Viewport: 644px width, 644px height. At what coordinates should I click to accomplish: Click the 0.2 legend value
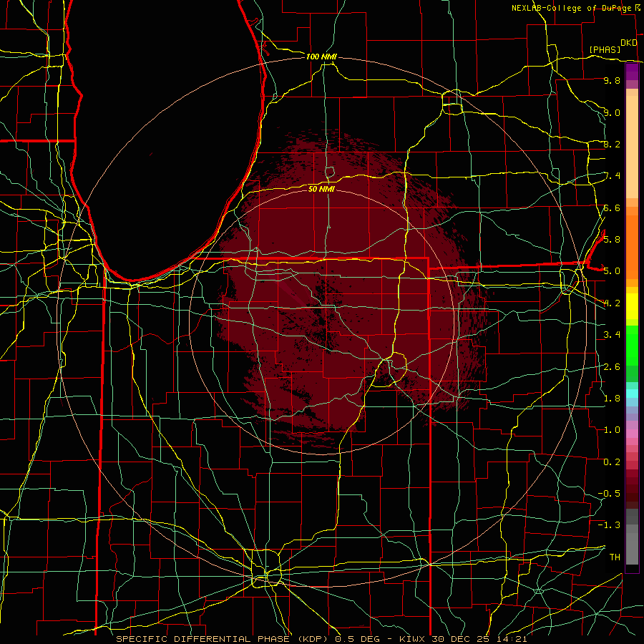(x=612, y=462)
